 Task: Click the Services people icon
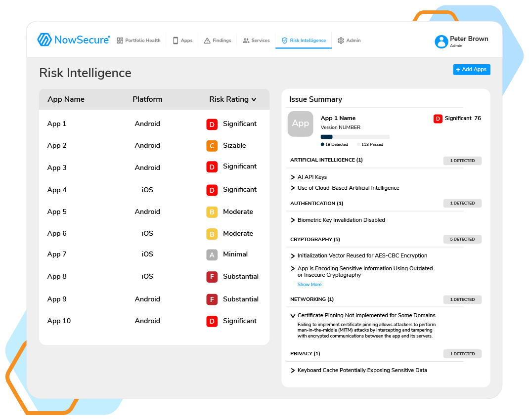246,41
